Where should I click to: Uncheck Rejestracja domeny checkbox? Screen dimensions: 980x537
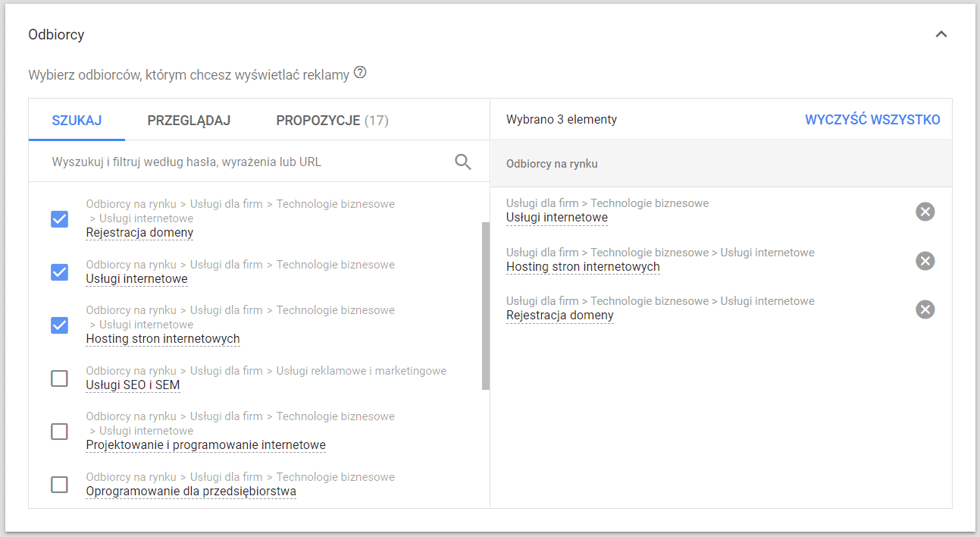click(x=59, y=219)
